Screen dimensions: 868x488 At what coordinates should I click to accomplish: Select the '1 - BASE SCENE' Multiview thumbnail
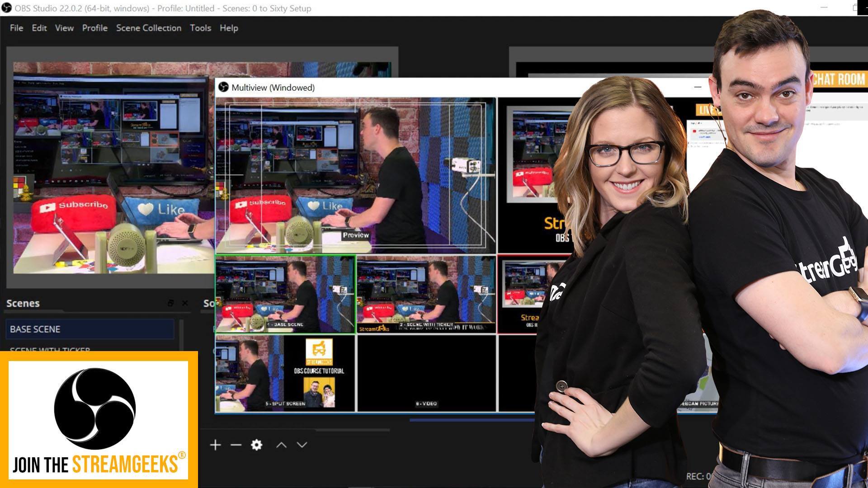point(285,295)
